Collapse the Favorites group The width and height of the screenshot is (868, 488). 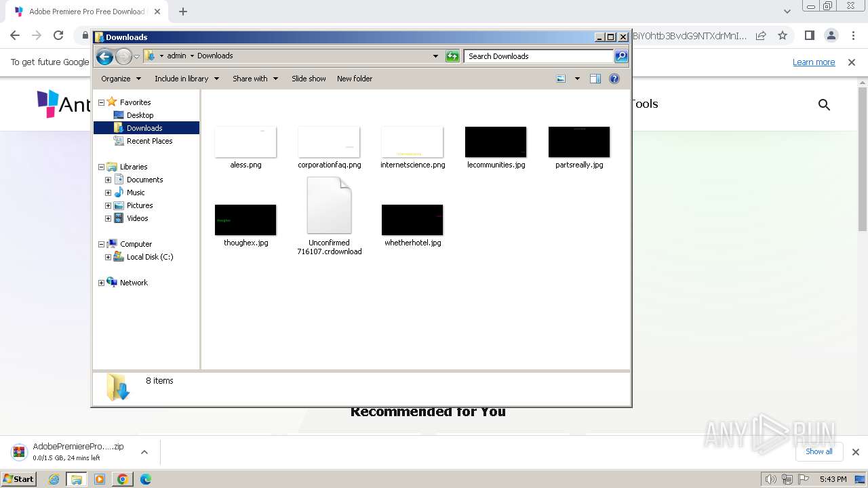(x=101, y=102)
